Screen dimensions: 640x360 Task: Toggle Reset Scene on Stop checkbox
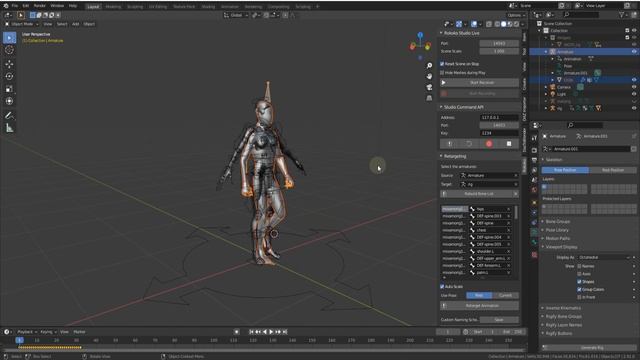[442, 64]
